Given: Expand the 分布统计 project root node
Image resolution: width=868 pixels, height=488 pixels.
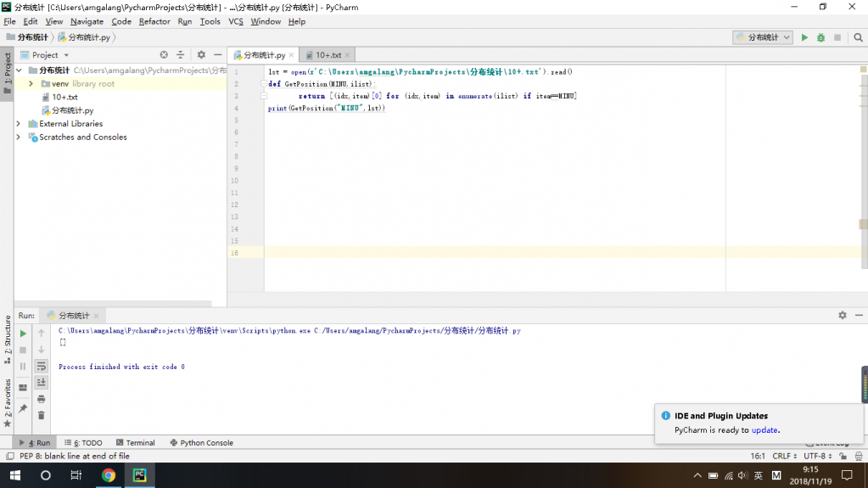Looking at the screenshot, I should pyautogui.click(x=19, y=70).
